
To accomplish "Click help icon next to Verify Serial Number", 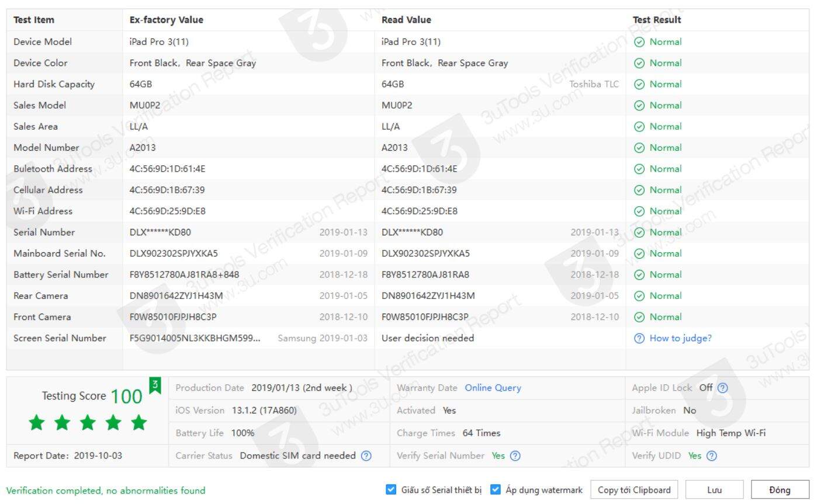I will click(515, 456).
